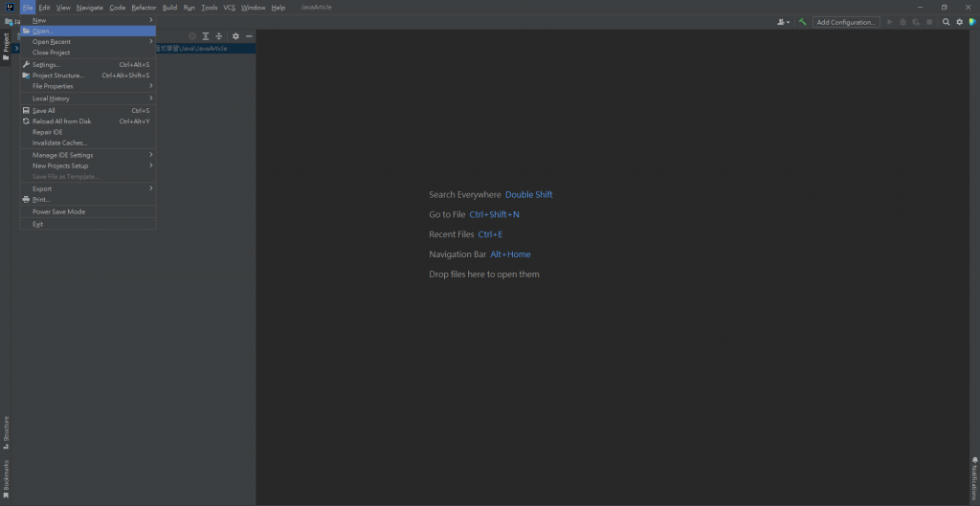Click the Run play icon
980x506 pixels.
890,22
